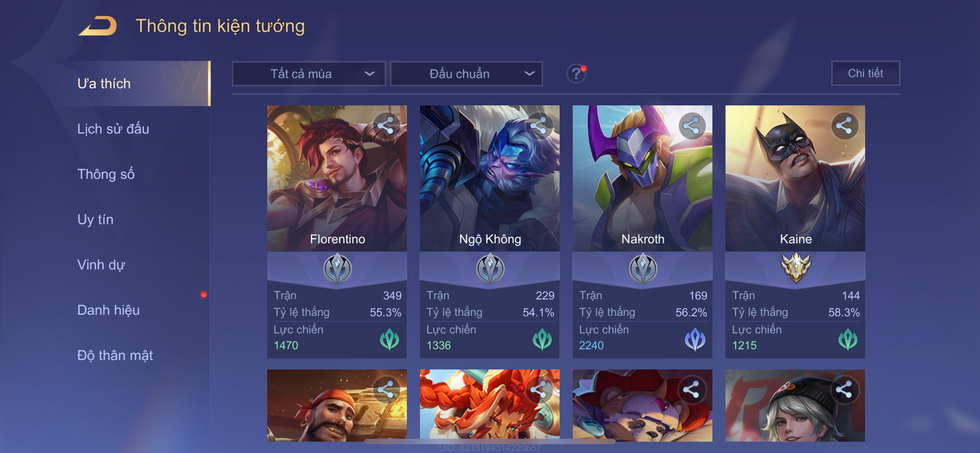The width and height of the screenshot is (980, 453).
Task: Expand the Tất cả mùa season dropdown
Action: click(309, 73)
